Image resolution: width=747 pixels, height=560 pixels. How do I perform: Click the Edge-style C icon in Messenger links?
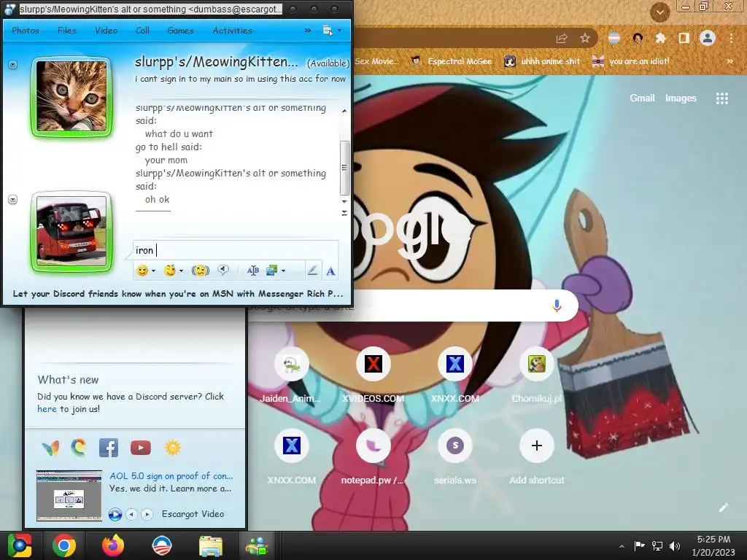[79, 447]
